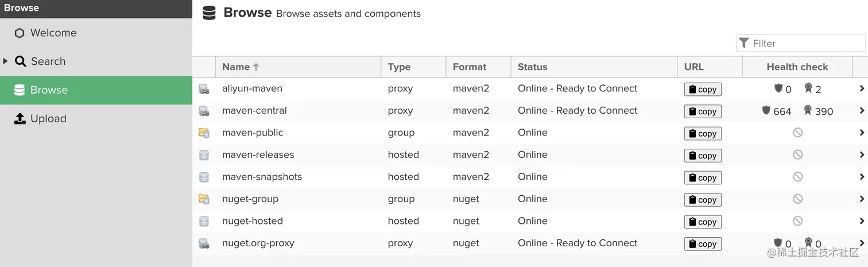Copy the maven-public repository URL
Screen dimensions: 868x267
point(703,133)
